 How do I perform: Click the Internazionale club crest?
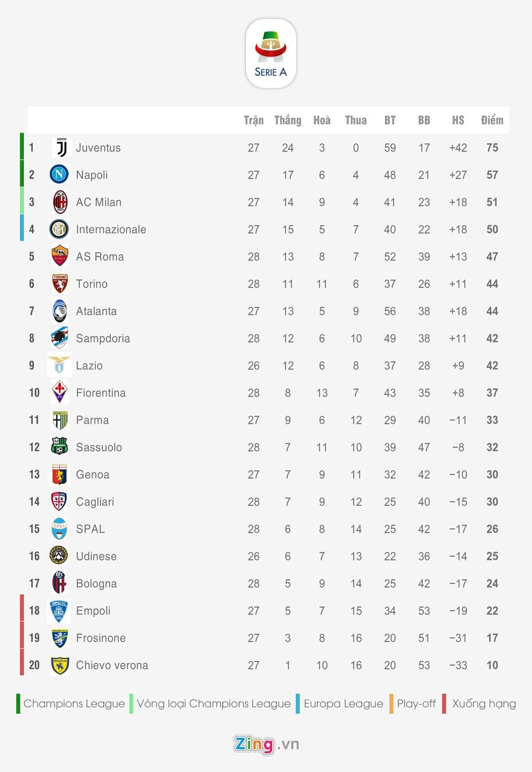click(59, 229)
